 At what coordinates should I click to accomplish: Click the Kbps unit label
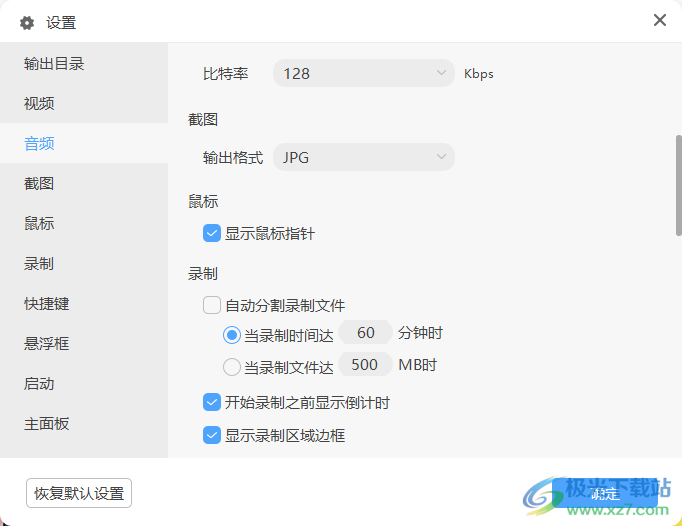[x=478, y=74]
